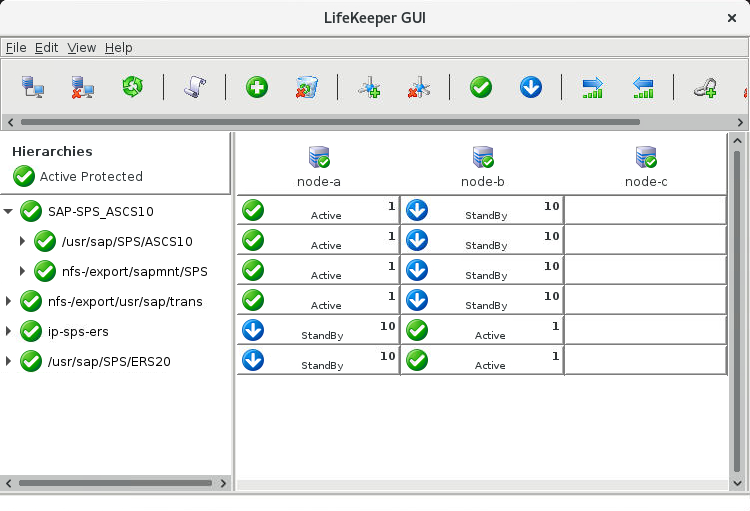Expand the ip-sps-ers tree node
The width and height of the screenshot is (750, 511).
[x=8, y=331]
